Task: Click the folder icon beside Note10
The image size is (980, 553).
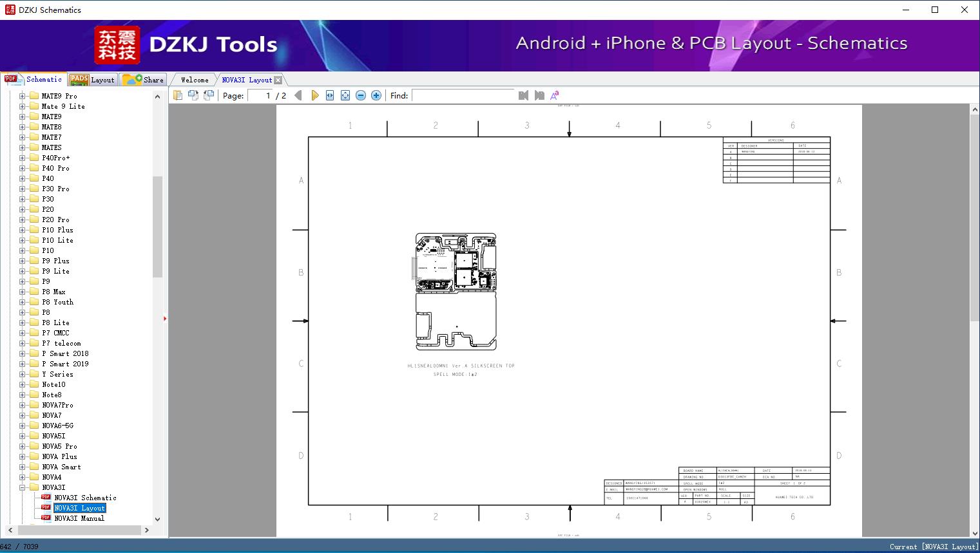Action: (34, 384)
